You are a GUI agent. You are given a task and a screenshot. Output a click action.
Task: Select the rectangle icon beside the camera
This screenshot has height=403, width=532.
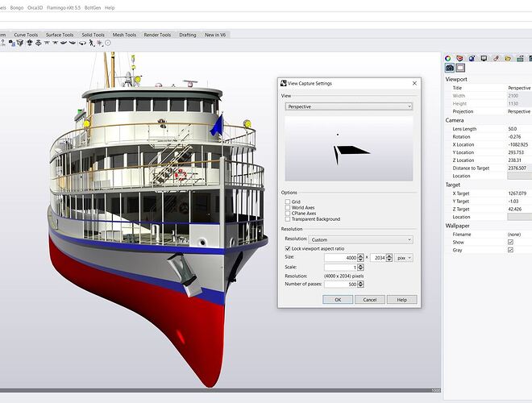coord(460,68)
